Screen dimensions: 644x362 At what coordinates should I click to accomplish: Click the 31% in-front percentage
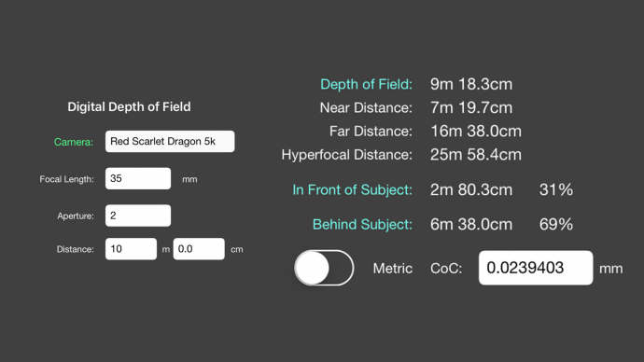(555, 189)
